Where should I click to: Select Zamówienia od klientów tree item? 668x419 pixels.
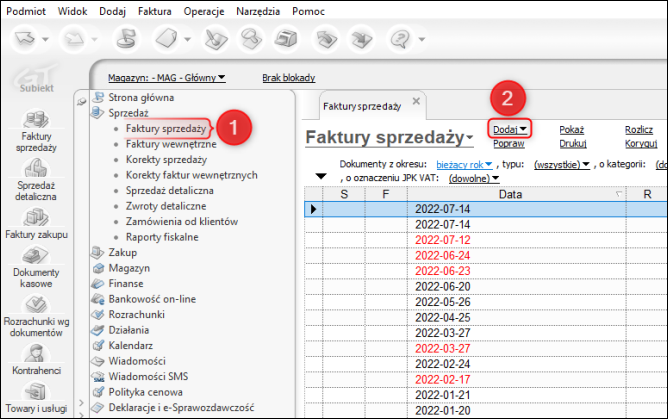tap(181, 221)
